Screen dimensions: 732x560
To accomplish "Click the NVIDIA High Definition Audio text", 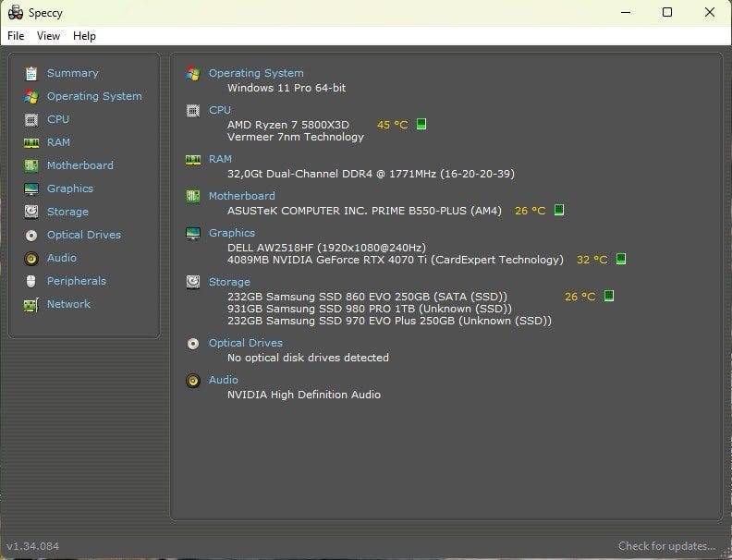I will [x=304, y=395].
